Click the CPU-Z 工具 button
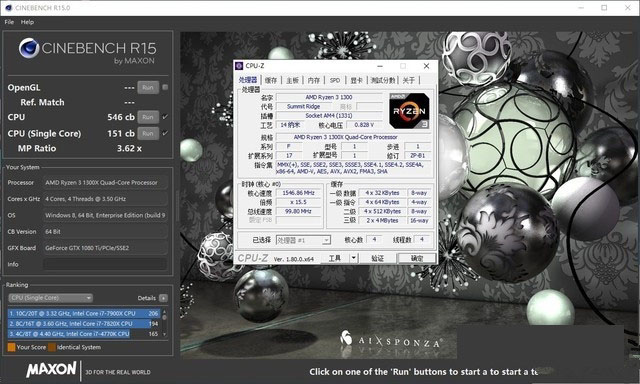Viewport: 640px width, 384px height. click(334, 258)
